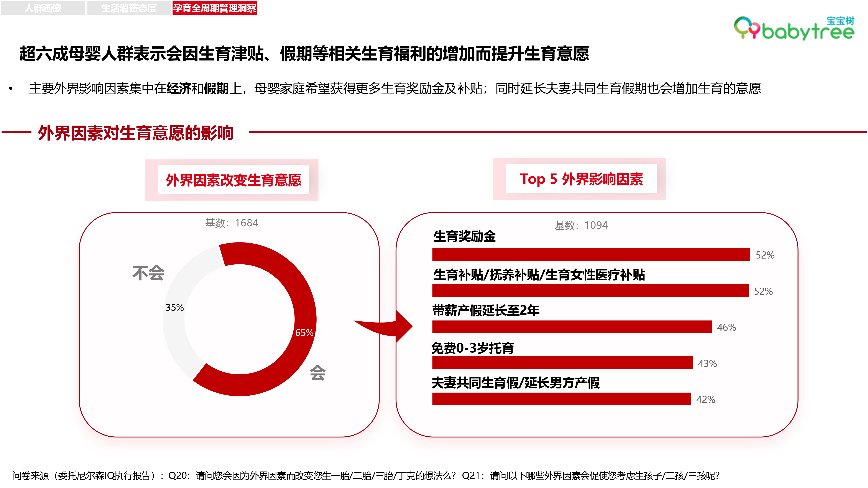This screenshot has width=868, height=488.
Task: Click the 会 donut label
Action: [317, 373]
